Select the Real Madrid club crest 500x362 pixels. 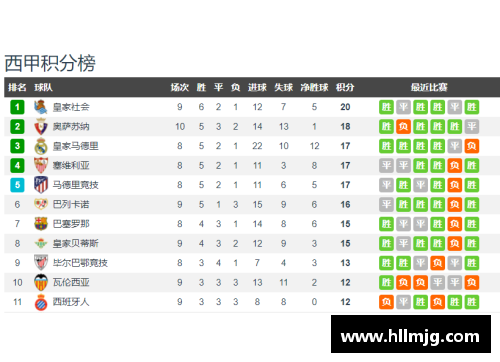pyautogui.click(x=41, y=146)
